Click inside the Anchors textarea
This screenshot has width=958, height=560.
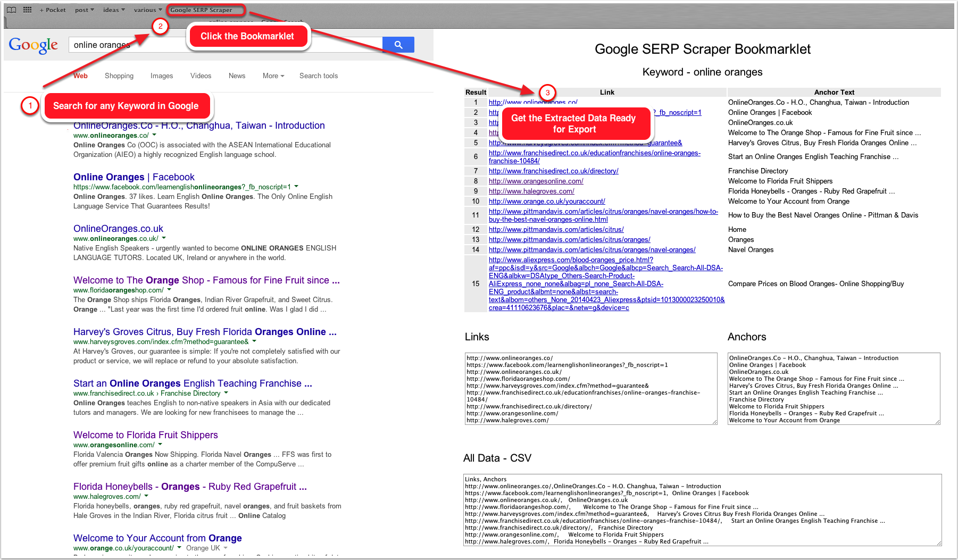(x=834, y=389)
